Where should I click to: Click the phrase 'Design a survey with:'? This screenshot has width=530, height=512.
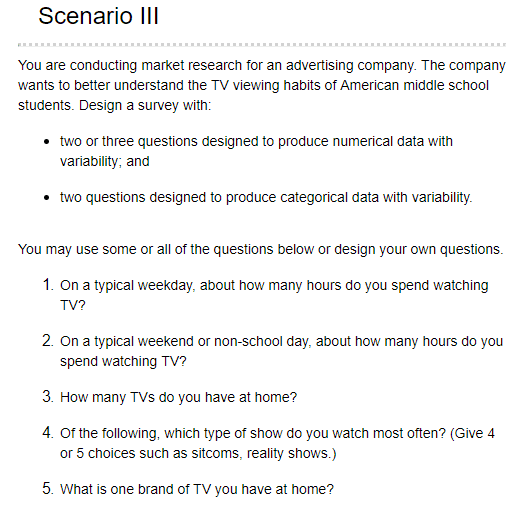pos(145,105)
